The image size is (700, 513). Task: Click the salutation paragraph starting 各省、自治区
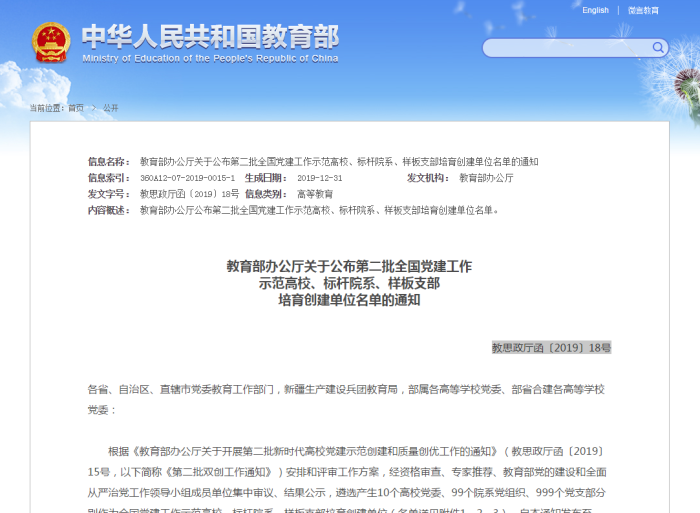point(346,400)
